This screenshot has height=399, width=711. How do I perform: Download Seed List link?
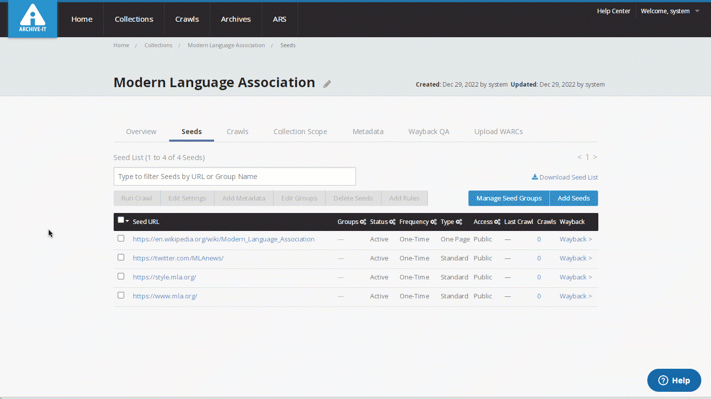565,177
